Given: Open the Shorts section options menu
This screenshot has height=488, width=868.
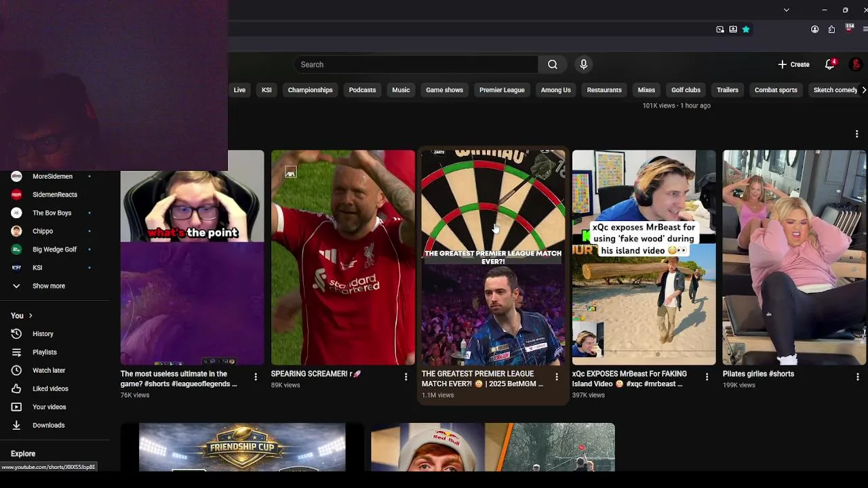Looking at the screenshot, I should [856, 134].
